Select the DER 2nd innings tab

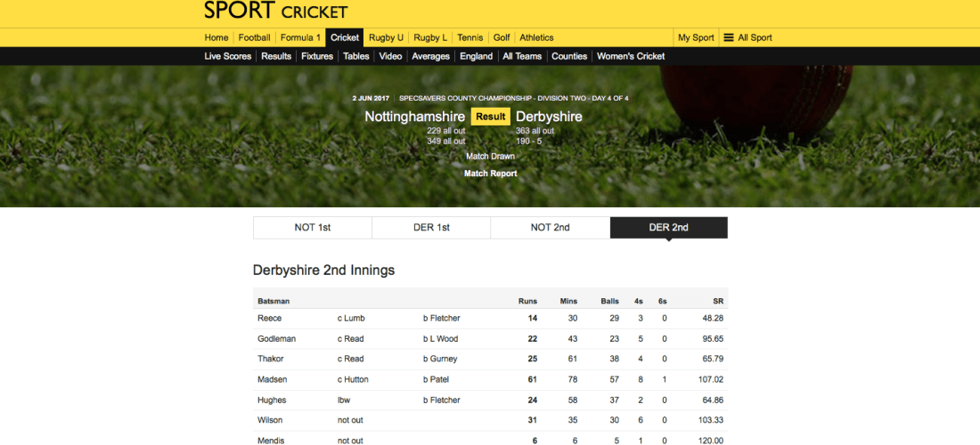pyautogui.click(x=668, y=228)
